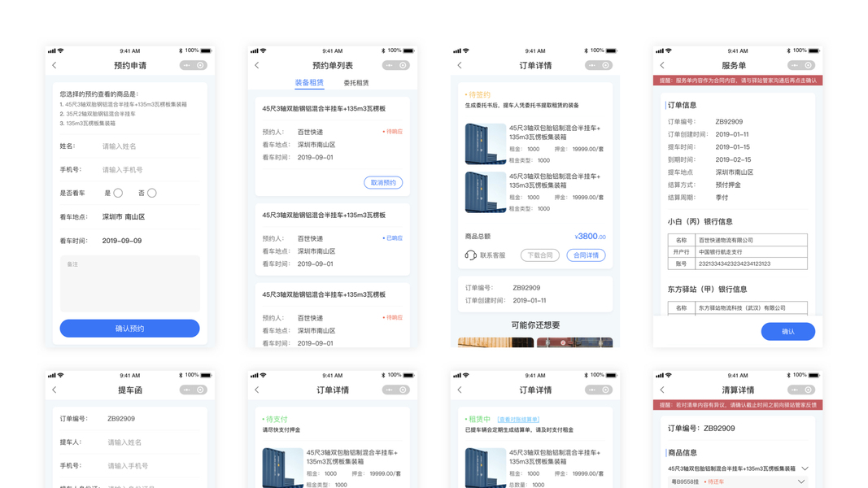
Task: Open the more-menu dots on 服务单 header
Action: click(794, 65)
